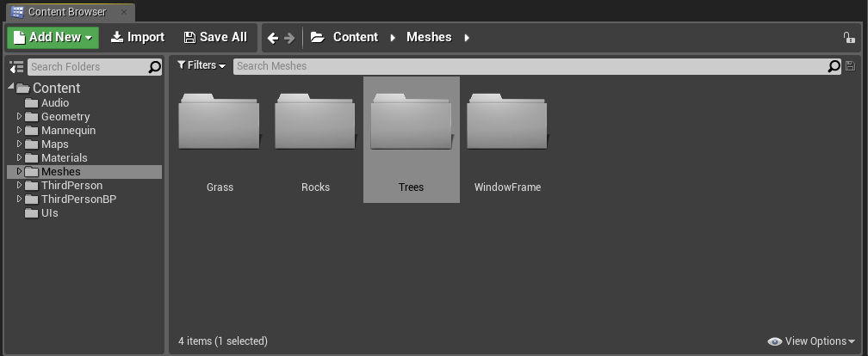
Task: Expand the Maps folder
Action: pos(19,144)
